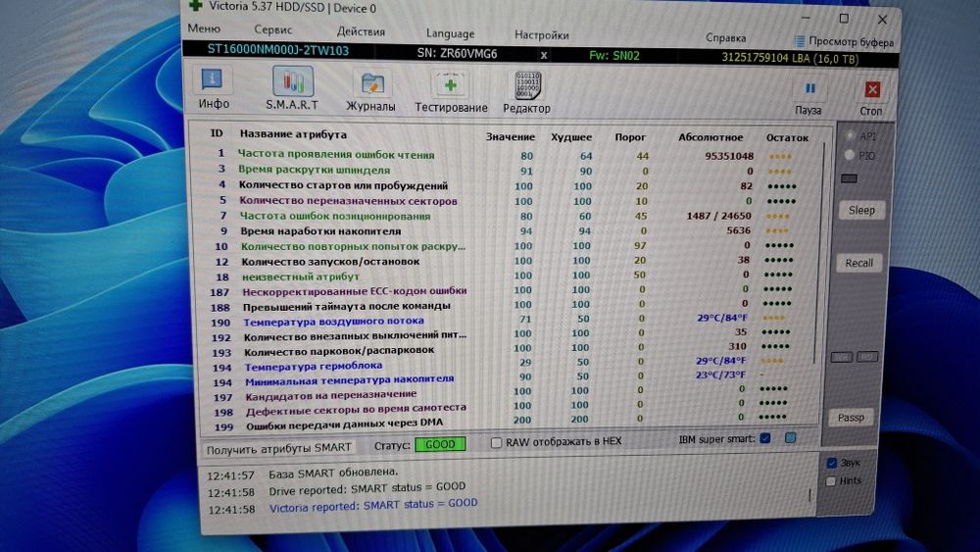Click the Пауза pause icon
The image size is (980, 552).
[x=808, y=97]
